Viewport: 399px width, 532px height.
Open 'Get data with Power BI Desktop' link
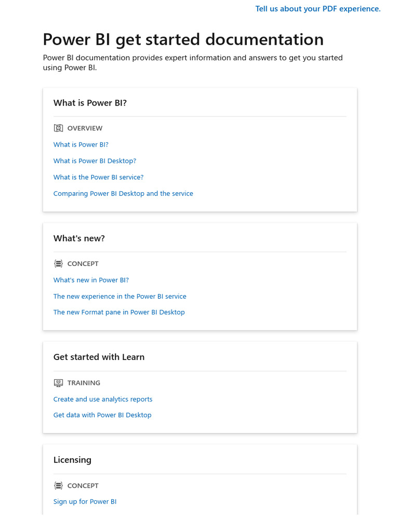(102, 415)
